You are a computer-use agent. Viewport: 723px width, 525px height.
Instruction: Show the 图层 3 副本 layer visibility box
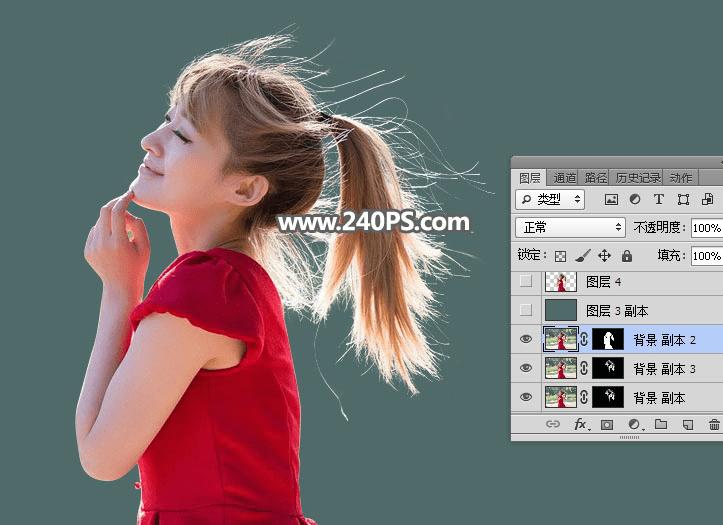526,310
